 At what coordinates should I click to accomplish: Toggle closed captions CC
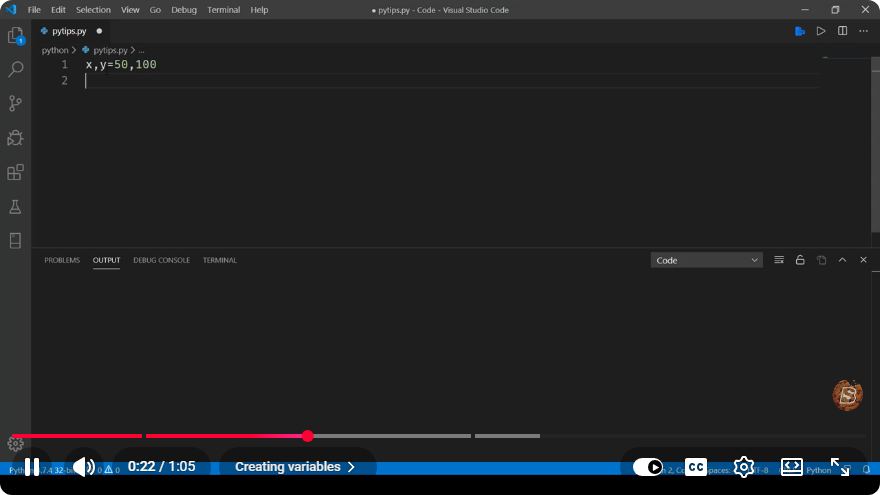[696, 467]
